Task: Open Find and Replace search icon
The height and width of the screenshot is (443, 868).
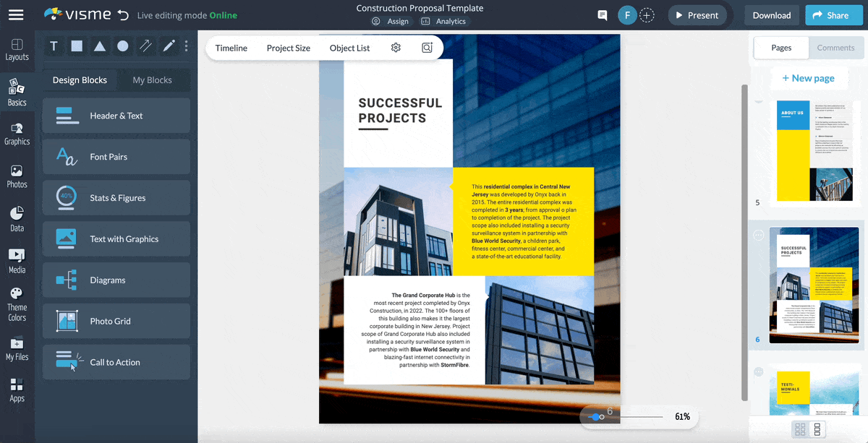Action: (x=427, y=46)
